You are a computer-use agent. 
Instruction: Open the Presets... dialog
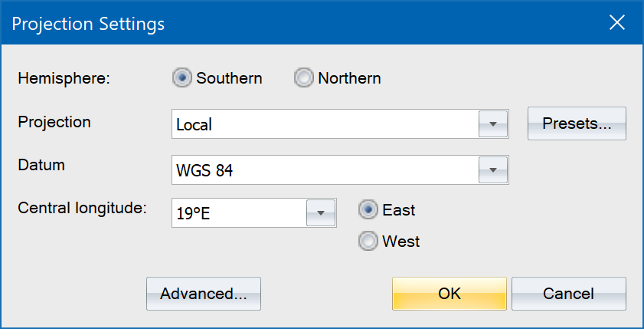[577, 124]
